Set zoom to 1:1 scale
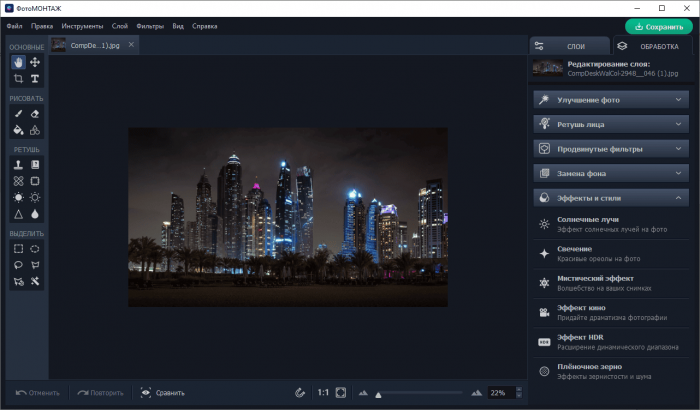 tap(323, 393)
